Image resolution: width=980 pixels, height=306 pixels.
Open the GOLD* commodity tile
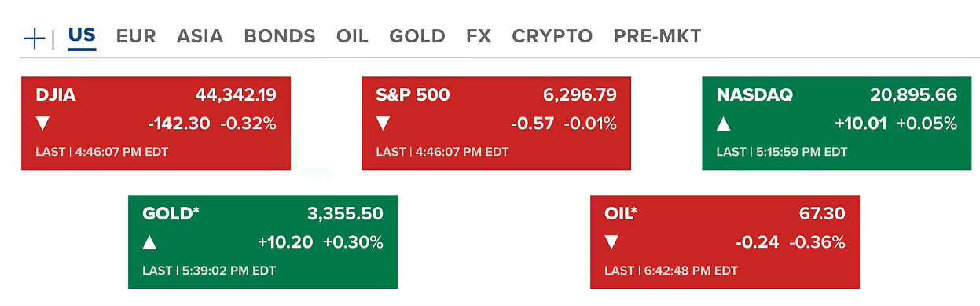coord(262,241)
